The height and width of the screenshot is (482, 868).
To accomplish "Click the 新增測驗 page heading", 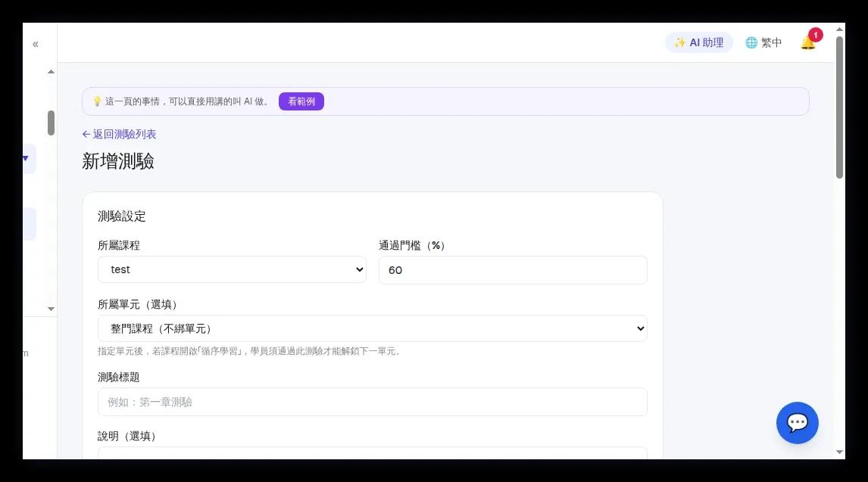I will pyautogui.click(x=118, y=161).
